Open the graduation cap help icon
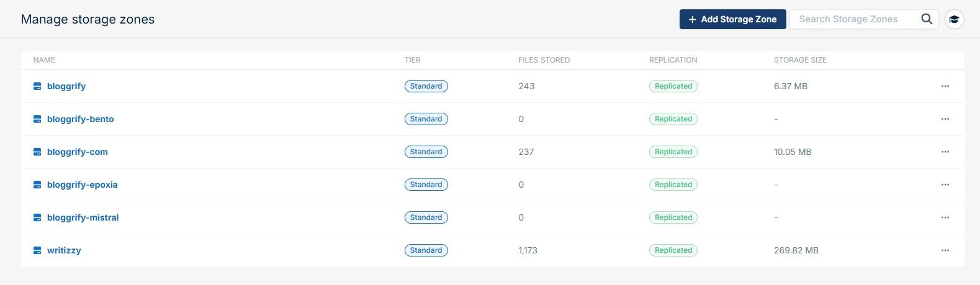This screenshot has width=980, height=285. coord(954,19)
